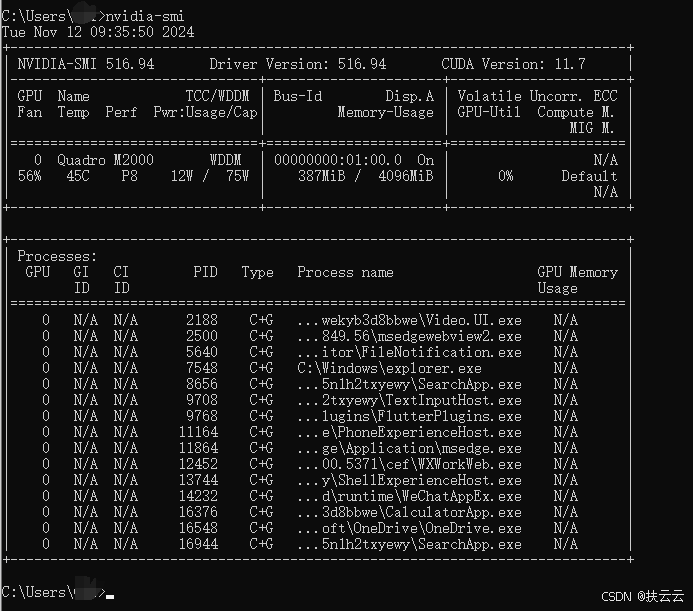Click PID 9768 in process list
The width and height of the screenshot is (693, 611).
coord(202,416)
